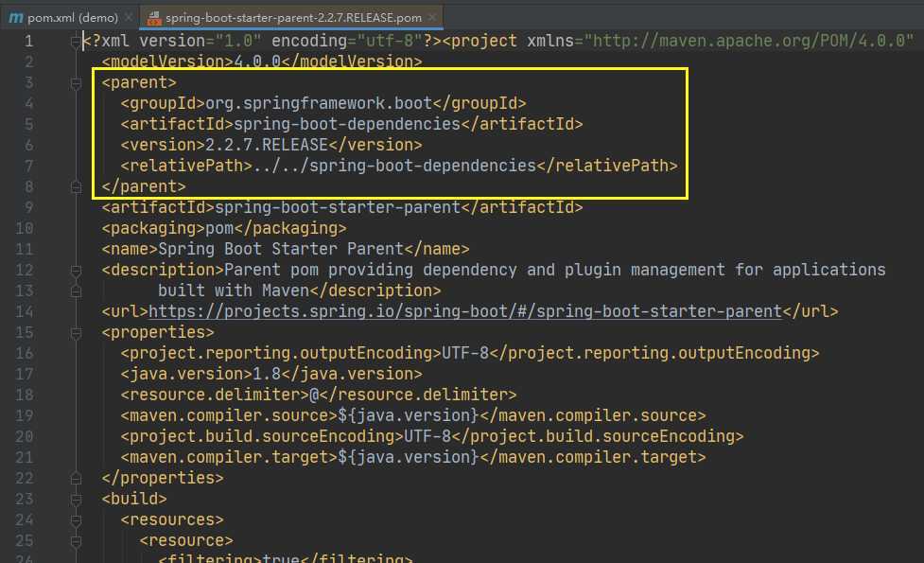The height and width of the screenshot is (563, 924).
Task: Click artifactId spring-boot-starter-parent on line 9
Action: [x=338, y=207]
